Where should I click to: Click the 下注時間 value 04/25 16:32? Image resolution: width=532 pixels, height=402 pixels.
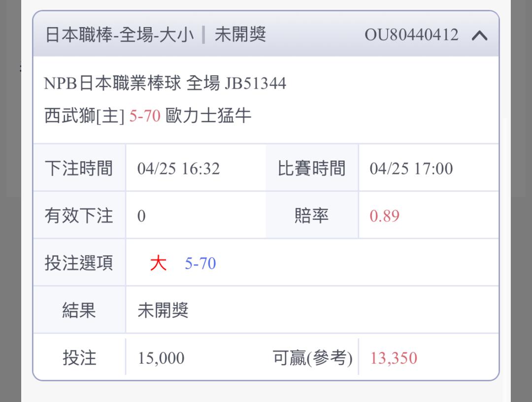pos(178,168)
